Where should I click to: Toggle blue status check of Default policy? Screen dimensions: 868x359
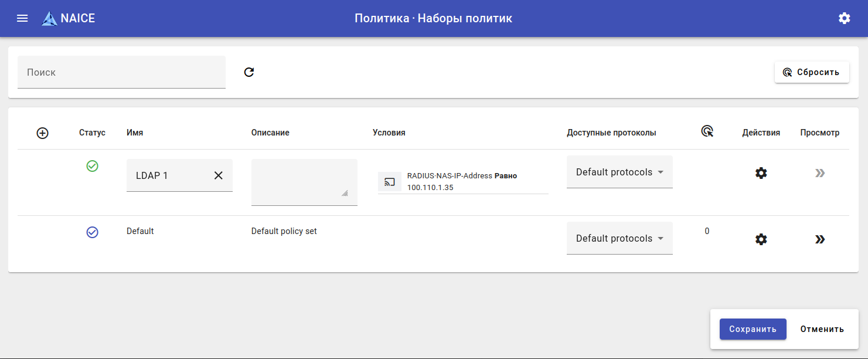tap(92, 232)
